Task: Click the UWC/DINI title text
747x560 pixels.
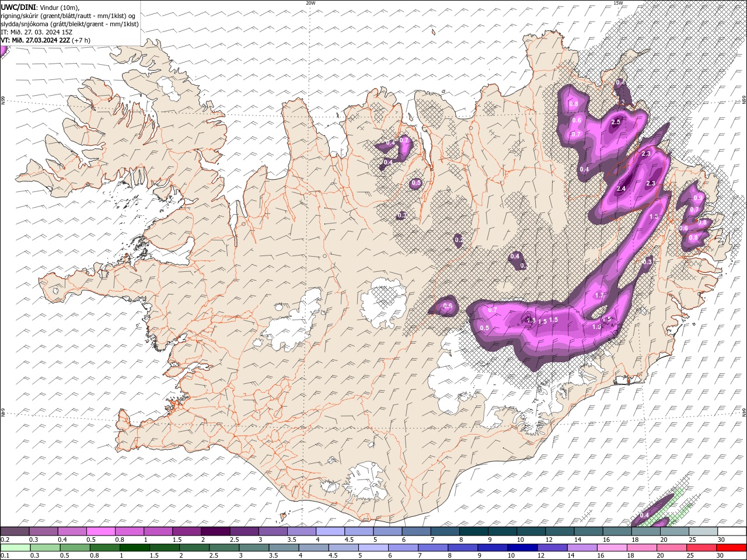Action: pyautogui.click(x=19, y=6)
